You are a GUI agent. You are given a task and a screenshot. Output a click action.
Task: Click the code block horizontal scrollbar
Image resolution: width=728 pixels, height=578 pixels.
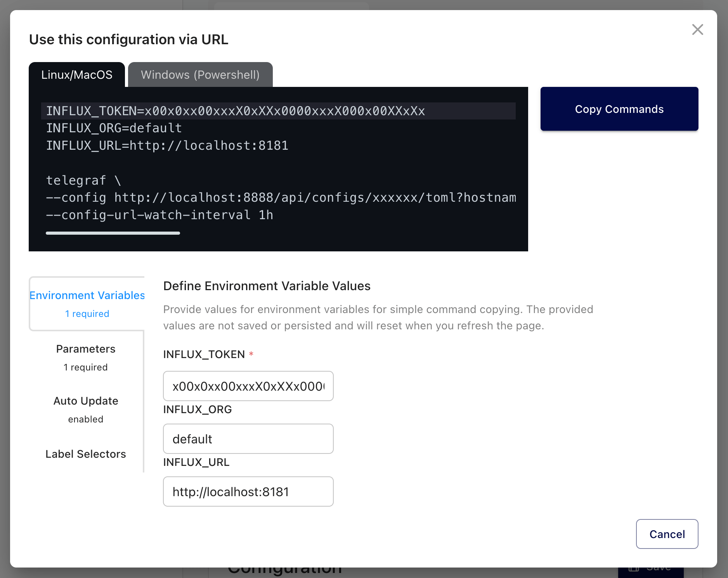coord(113,233)
